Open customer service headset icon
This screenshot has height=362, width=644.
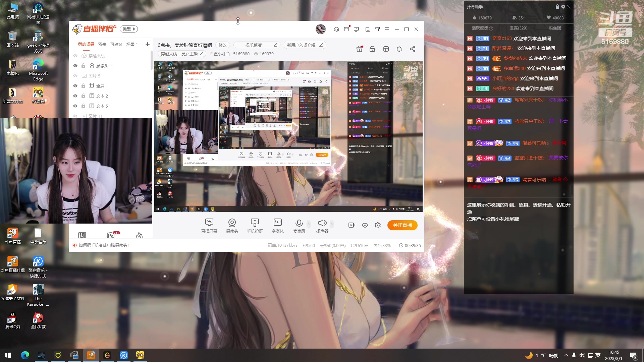336,29
